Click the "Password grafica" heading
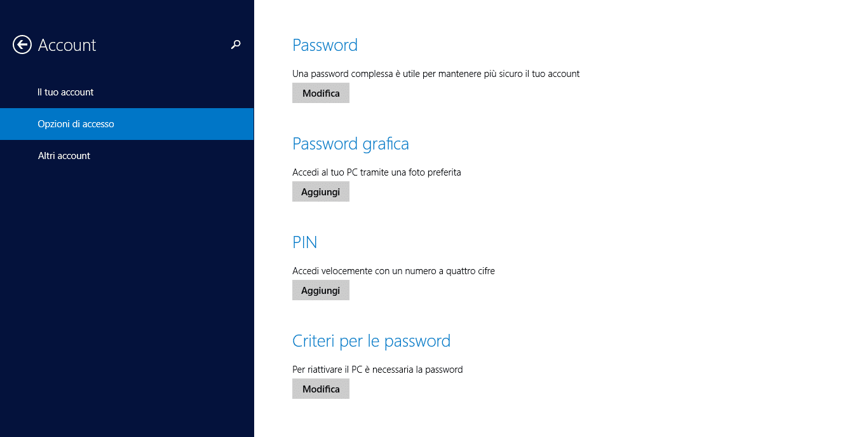Viewport: 868px width, 437px height. [x=350, y=144]
